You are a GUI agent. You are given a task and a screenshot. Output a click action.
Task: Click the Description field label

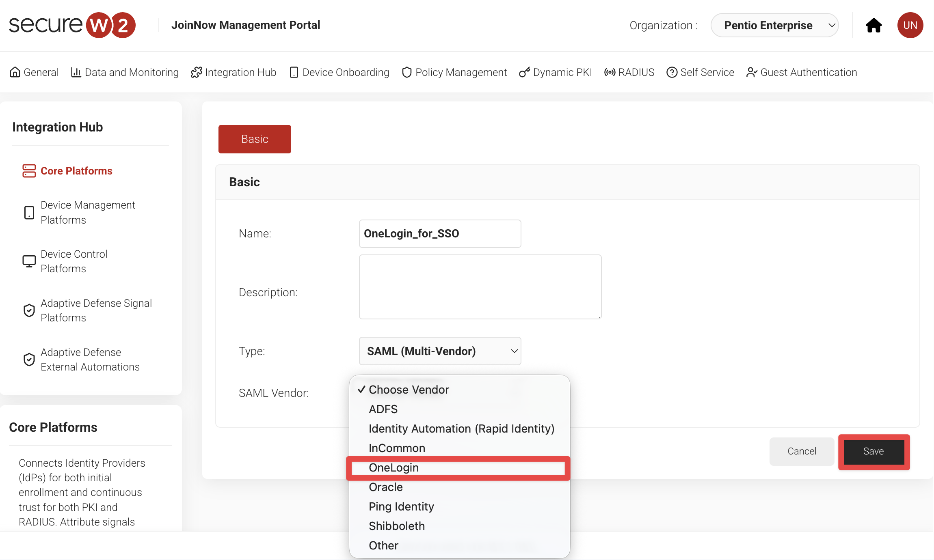pyautogui.click(x=268, y=292)
